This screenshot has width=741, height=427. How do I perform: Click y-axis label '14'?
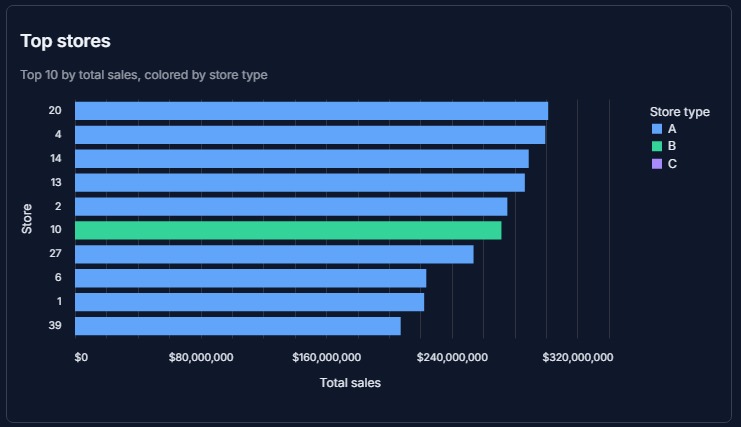[56, 158]
